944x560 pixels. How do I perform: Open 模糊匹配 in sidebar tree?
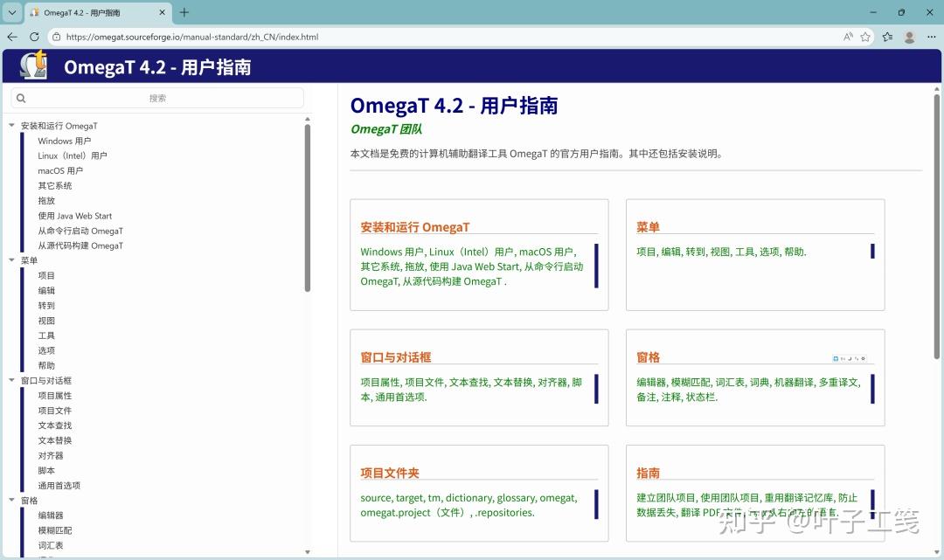coord(55,530)
